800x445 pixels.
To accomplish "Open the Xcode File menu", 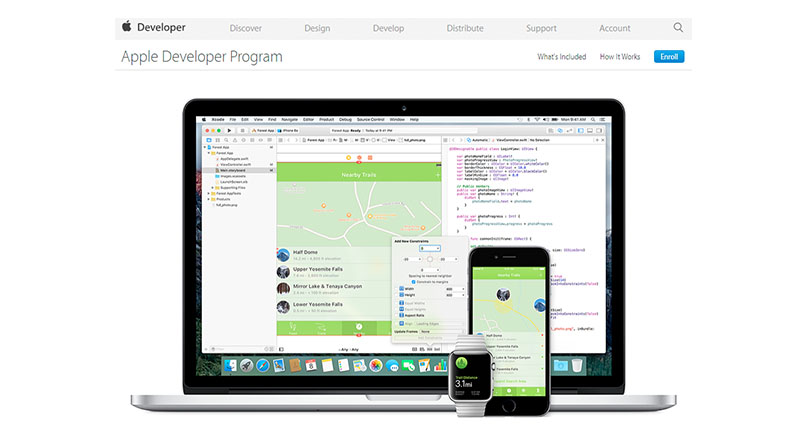I will click(x=233, y=119).
